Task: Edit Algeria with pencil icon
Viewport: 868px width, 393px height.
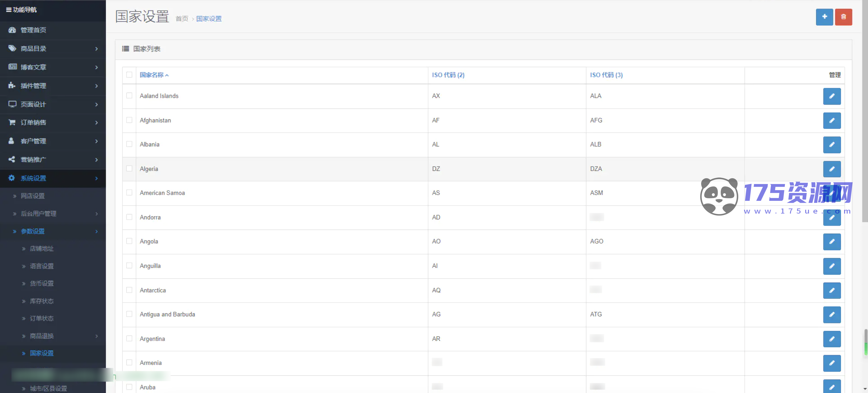Action: [x=832, y=169]
